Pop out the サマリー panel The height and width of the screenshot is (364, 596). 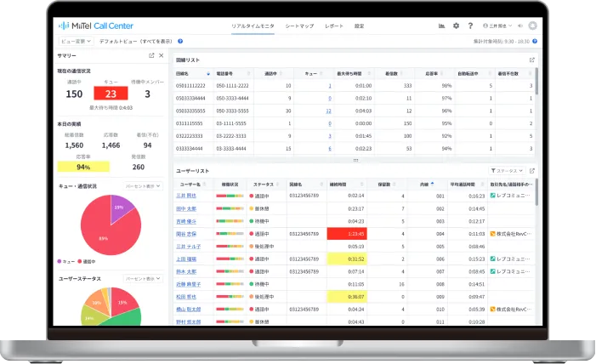pyautogui.click(x=151, y=55)
